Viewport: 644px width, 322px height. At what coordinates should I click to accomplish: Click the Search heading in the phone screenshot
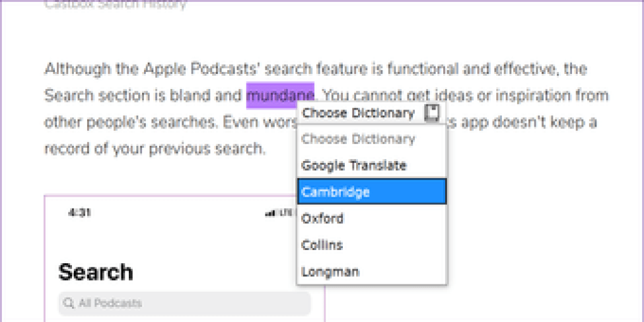(x=95, y=272)
